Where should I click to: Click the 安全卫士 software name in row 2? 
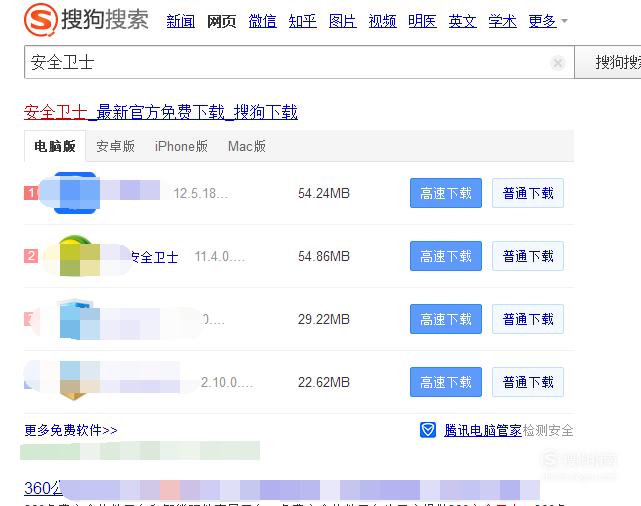point(155,257)
